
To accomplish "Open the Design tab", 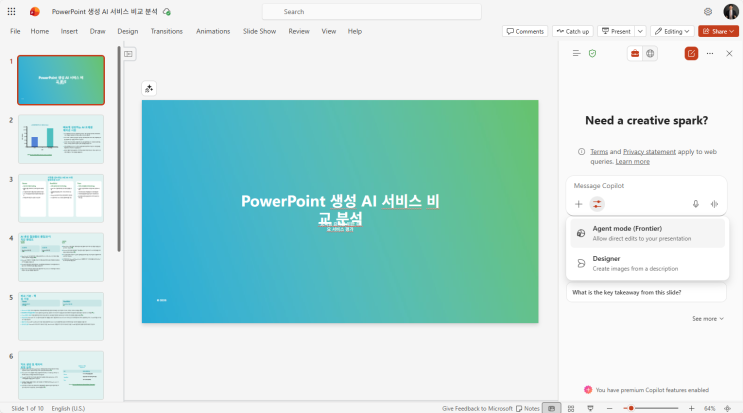I will tap(128, 31).
